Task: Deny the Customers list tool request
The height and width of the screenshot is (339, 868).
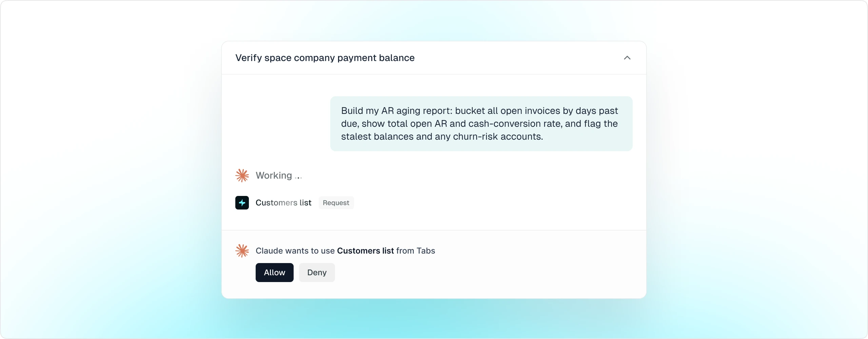Action: tap(317, 273)
